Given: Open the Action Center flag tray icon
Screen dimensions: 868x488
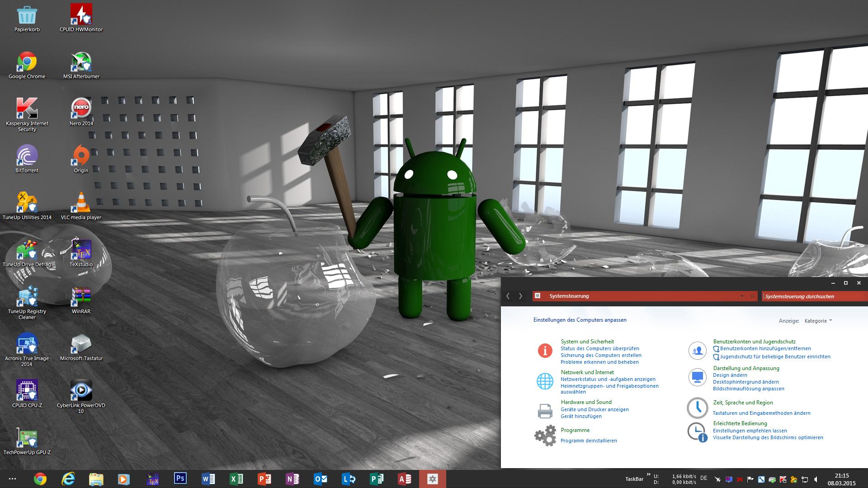Looking at the screenshot, I should point(750,479).
